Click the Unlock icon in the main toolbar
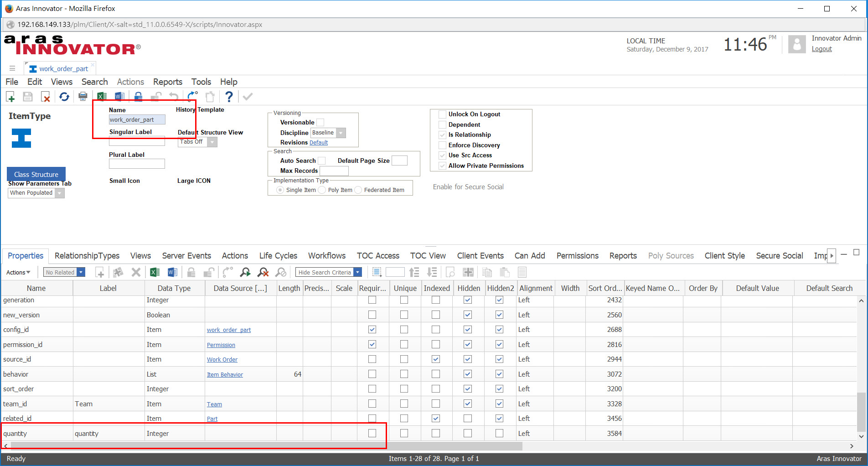868x466 pixels. pos(156,96)
